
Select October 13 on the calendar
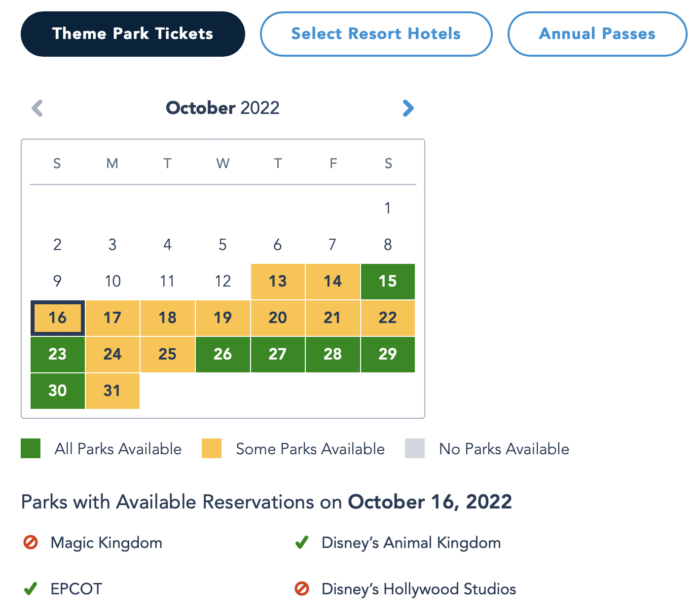coord(278,282)
